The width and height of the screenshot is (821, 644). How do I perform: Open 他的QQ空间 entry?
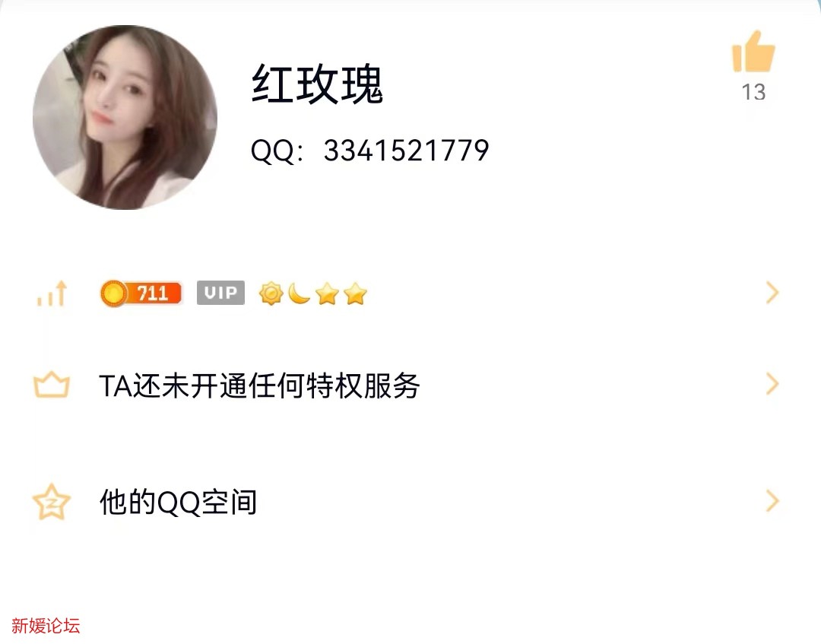(410, 502)
